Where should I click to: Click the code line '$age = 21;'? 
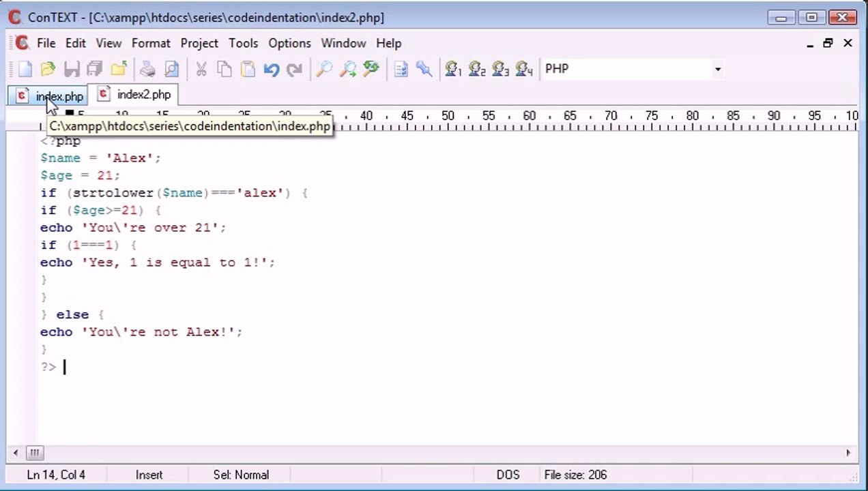pos(80,175)
